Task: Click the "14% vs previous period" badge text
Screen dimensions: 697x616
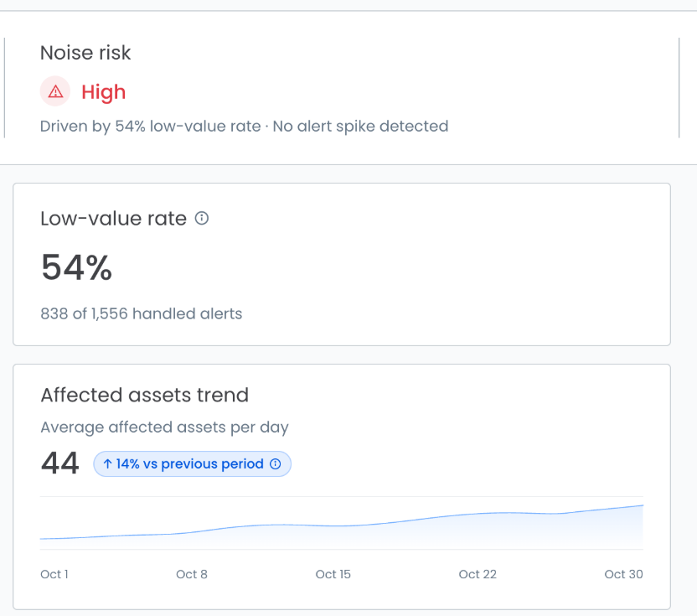Action: coord(190,464)
